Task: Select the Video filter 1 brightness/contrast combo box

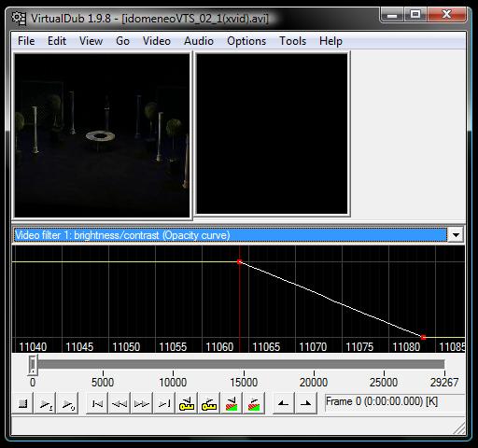Action: click(238, 235)
